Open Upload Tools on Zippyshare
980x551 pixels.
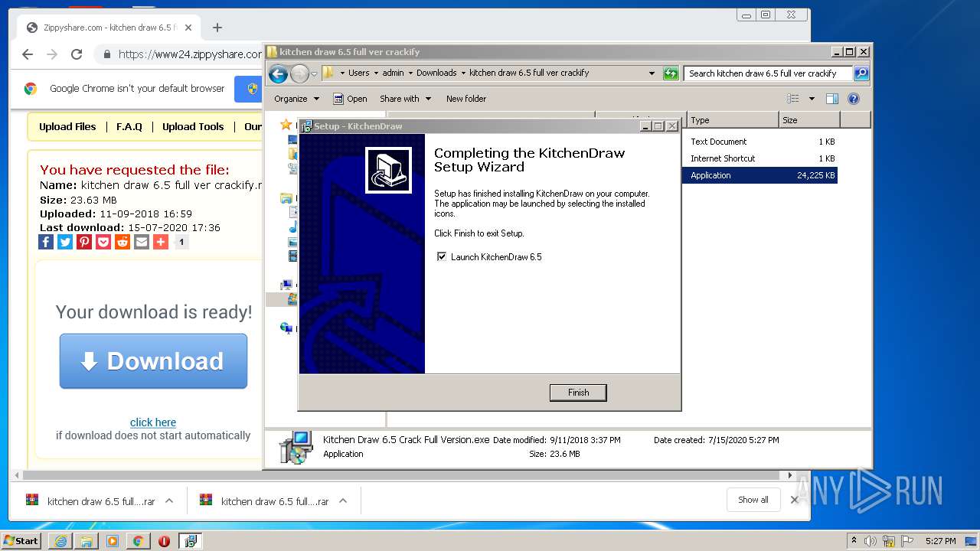(x=193, y=127)
